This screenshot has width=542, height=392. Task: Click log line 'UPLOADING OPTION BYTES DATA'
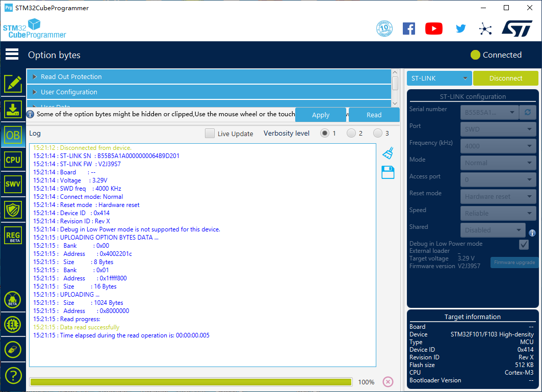[x=96, y=238]
